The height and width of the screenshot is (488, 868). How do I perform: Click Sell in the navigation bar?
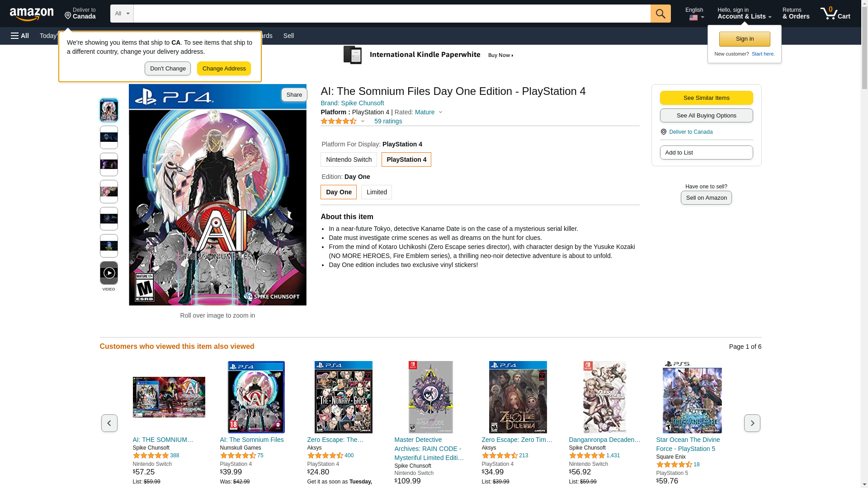tap(288, 36)
